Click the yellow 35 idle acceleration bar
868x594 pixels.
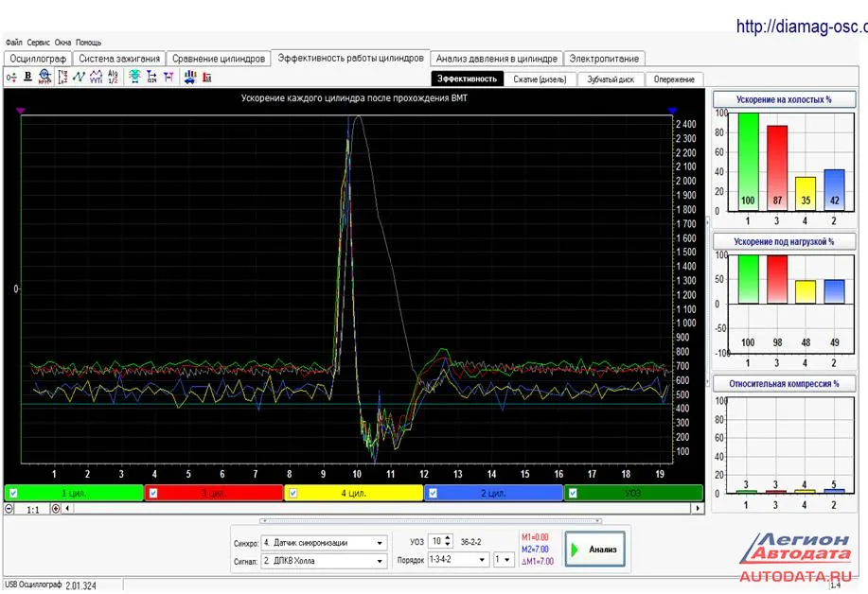coord(806,194)
